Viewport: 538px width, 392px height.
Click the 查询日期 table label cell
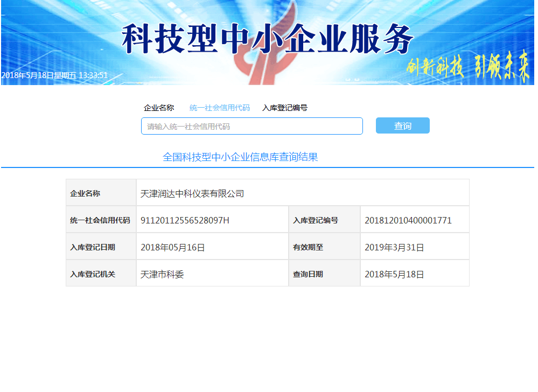click(x=325, y=273)
